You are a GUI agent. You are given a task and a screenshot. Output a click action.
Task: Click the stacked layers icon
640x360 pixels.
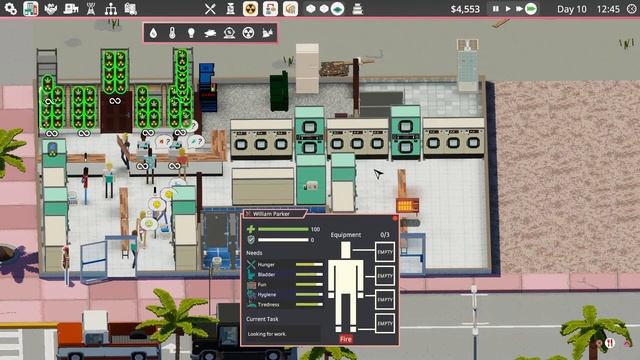[x=358, y=9]
